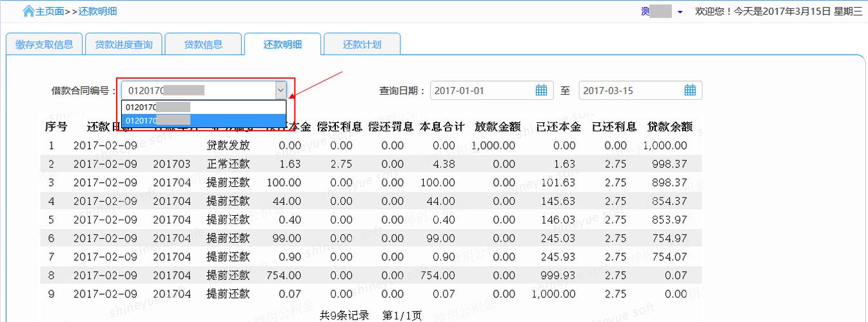Click the 欢迎您 date greeting text
The width and height of the screenshot is (868, 322).
pos(778,12)
